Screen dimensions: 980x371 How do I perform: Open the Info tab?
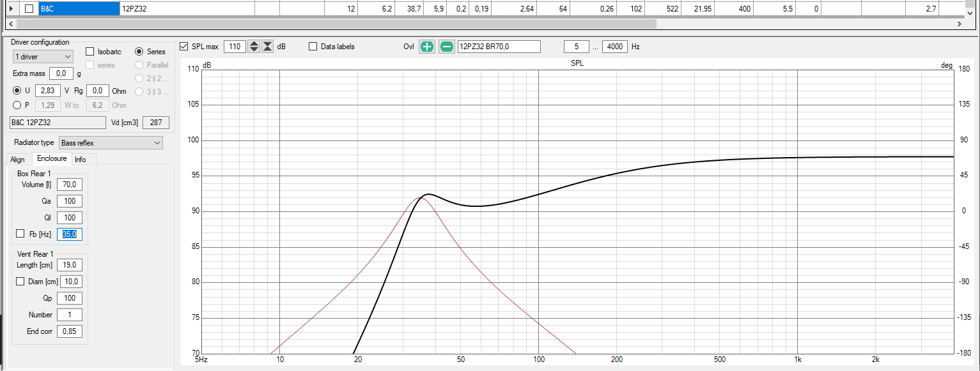point(81,159)
